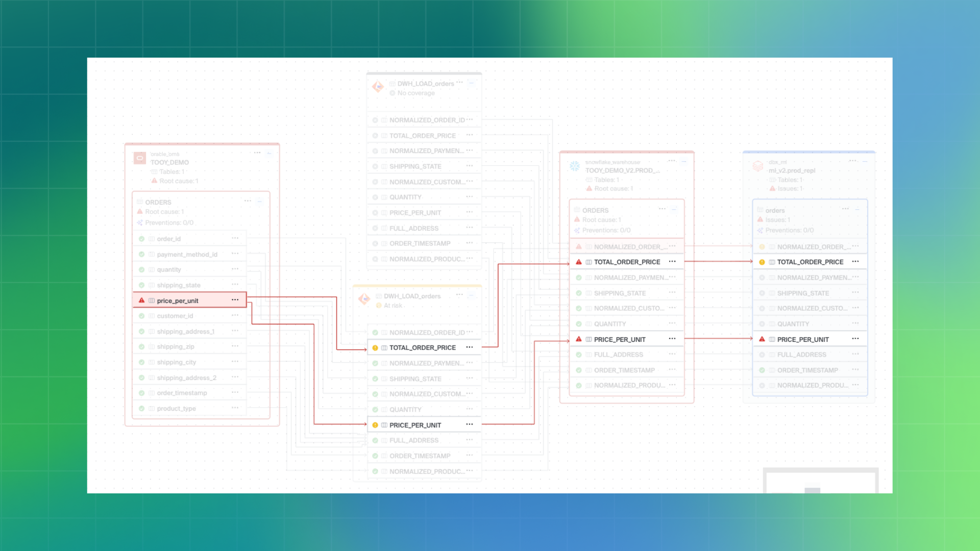The height and width of the screenshot is (551, 980).
Task: Select the order_id column in oracle ORDERS
Action: point(169,239)
